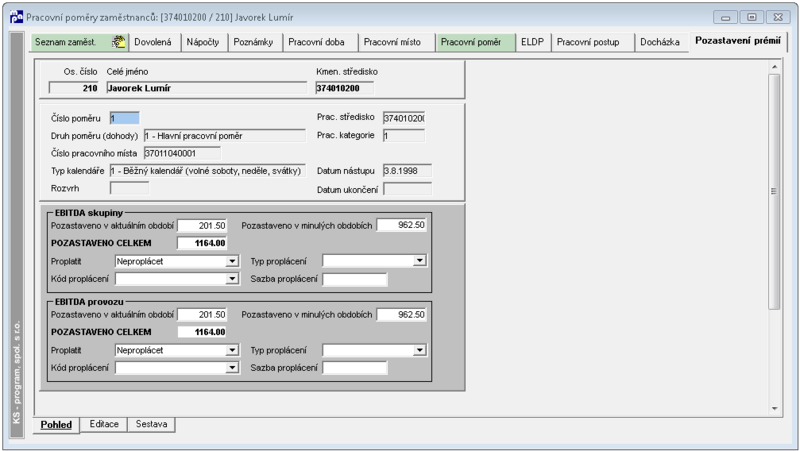Image resolution: width=800 pixels, height=451 pixels.
Task: Open the Sestava bottom tab
Action: click(x=152, y=424)
